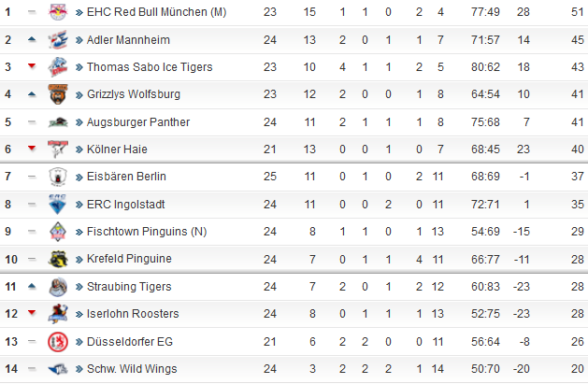Open the Augsburger Panther team link
This screenshot has height=384, width=588.
(138, 122)
